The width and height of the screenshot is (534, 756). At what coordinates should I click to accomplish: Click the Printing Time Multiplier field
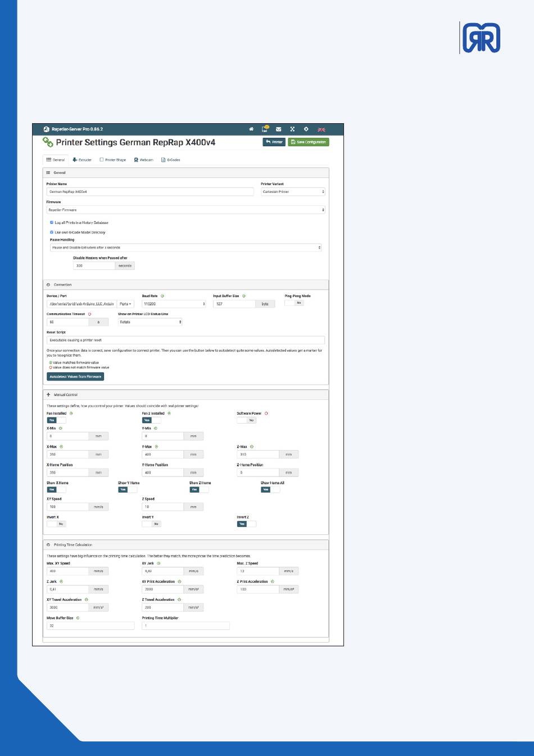click(185, 625)
